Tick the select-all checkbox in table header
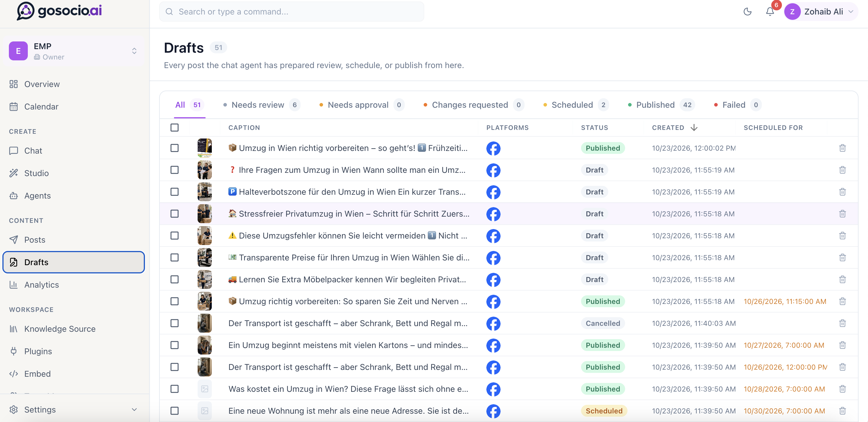 coord(175,128)
